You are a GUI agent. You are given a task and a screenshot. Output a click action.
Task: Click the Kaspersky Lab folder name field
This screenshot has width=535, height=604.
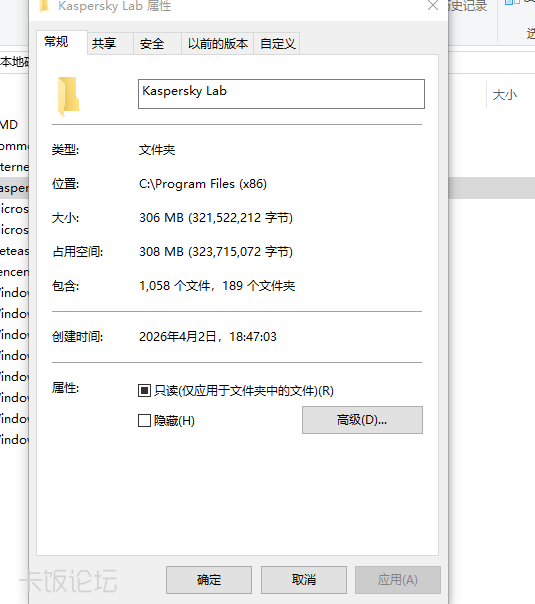tap(281, 94)
